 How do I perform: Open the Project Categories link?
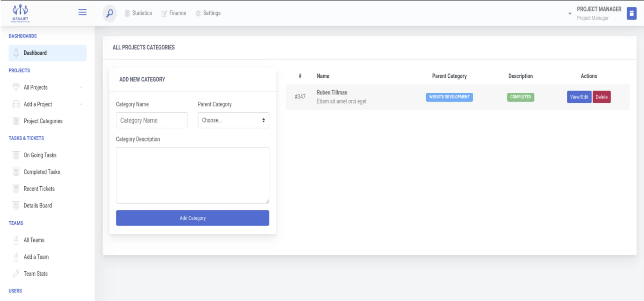point(43,121)
